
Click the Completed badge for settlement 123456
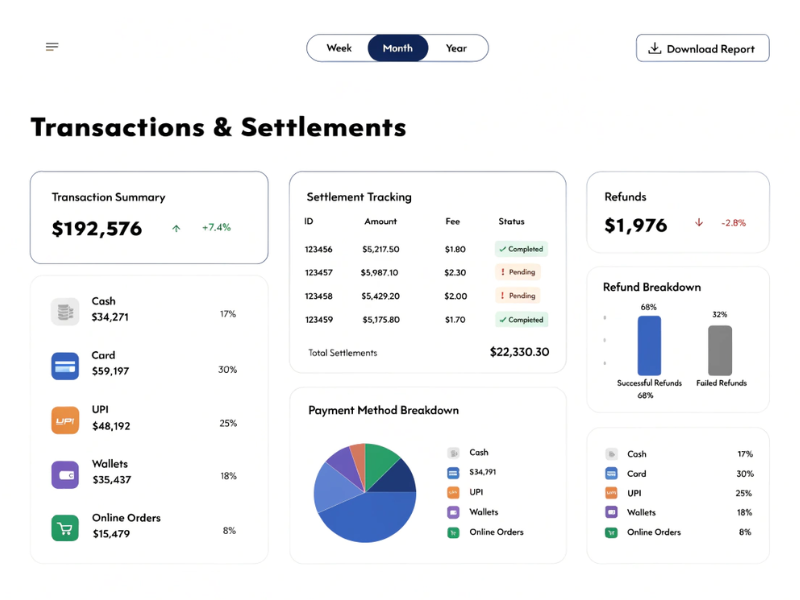point(523,248)
